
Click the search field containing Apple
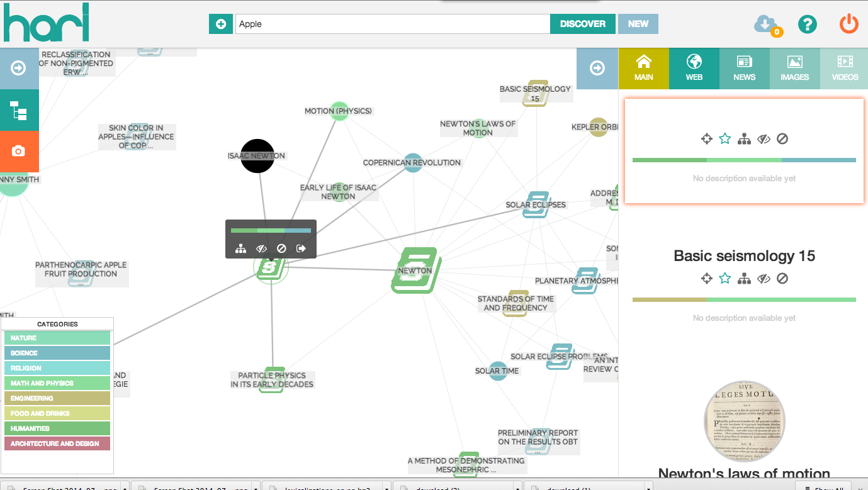(x=392, y=24)
